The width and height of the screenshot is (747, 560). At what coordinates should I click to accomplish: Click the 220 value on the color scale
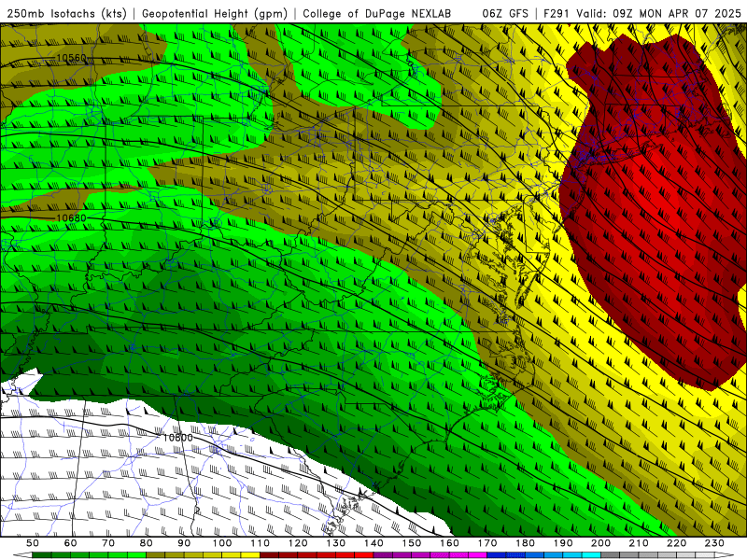[x=677, y=543]
